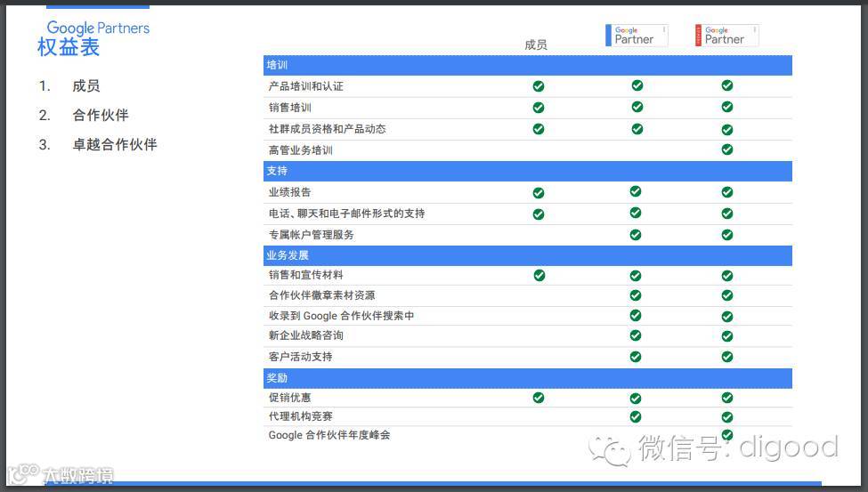This screenshot has width=868, height=492.
Task: Click row label 销售和宣传材料
Action: point(306,275)
